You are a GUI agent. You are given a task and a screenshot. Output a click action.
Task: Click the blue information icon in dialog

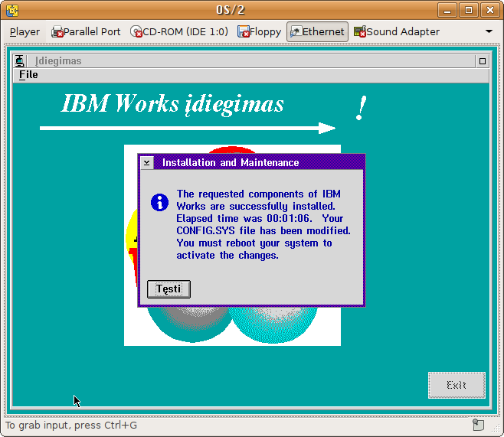pyautogui.click(x=159, y=202)
